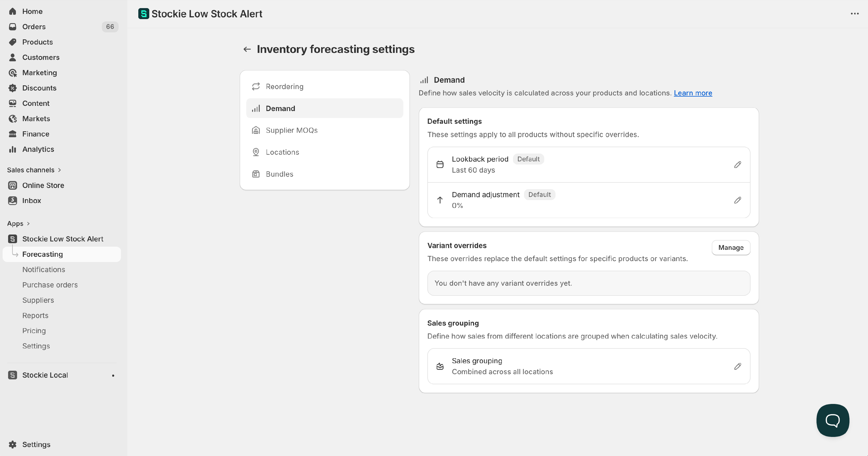Go to Orders with 66 badge

pos(34,27)
